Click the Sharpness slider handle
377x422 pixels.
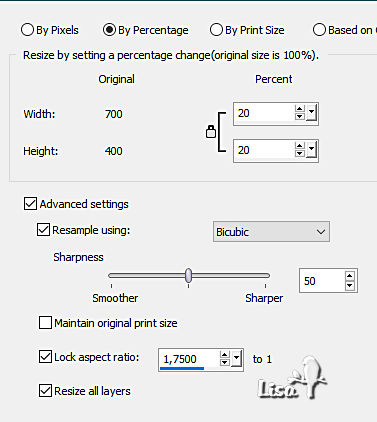point(189,275)
